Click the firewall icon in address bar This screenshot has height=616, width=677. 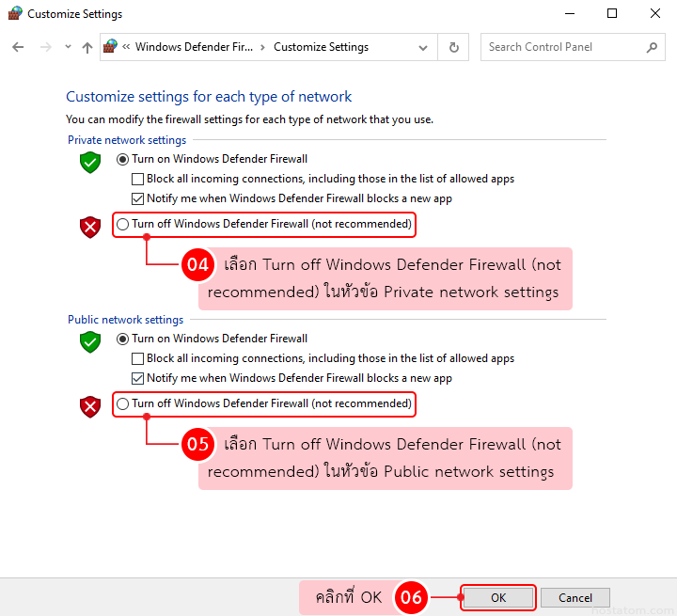[111, 47]
